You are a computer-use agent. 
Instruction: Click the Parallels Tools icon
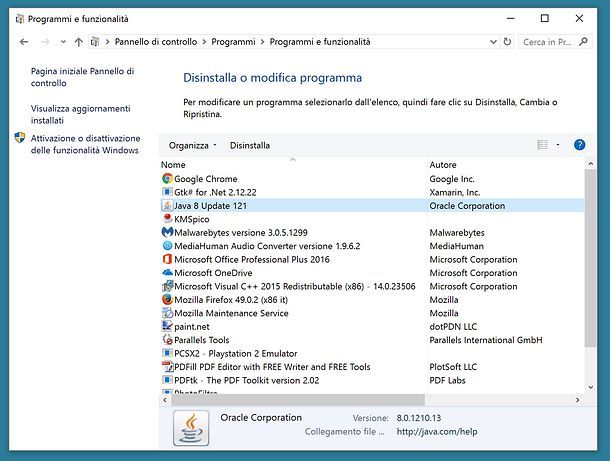[x=167, y=340]
